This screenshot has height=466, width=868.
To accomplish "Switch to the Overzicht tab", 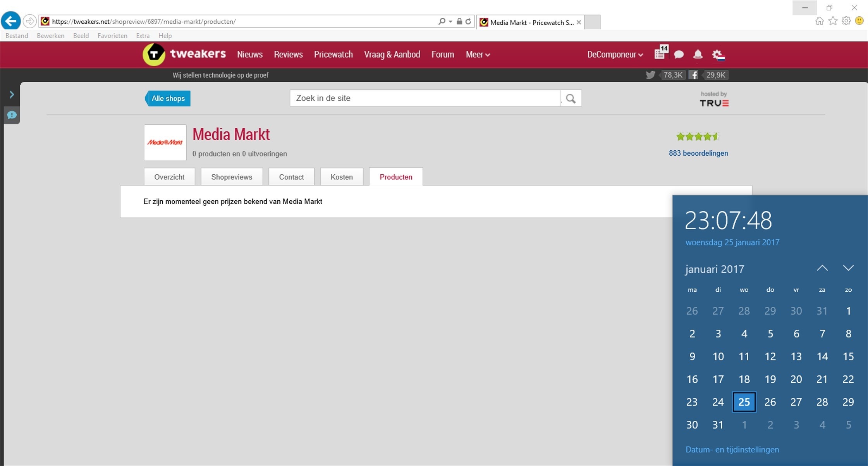I will point(169,177).
